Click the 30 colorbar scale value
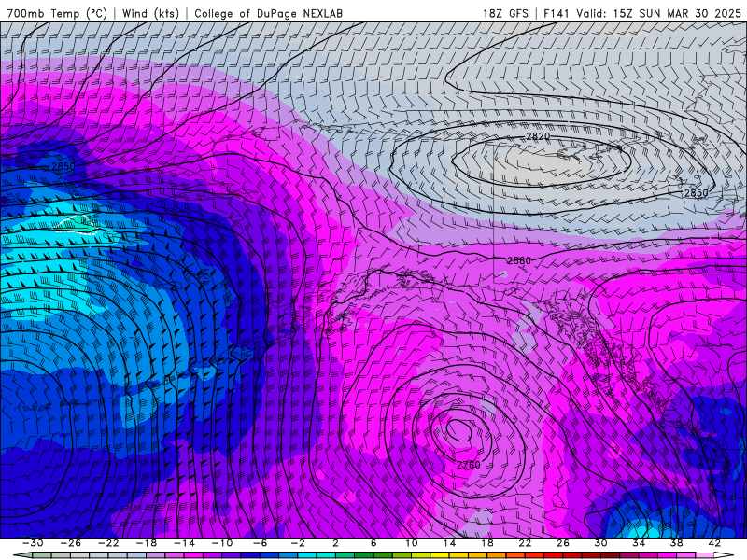 (x=600, y=543)
